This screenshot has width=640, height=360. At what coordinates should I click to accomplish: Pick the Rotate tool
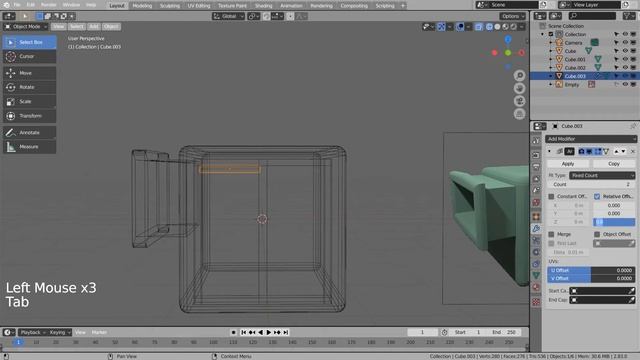point(29,87)
